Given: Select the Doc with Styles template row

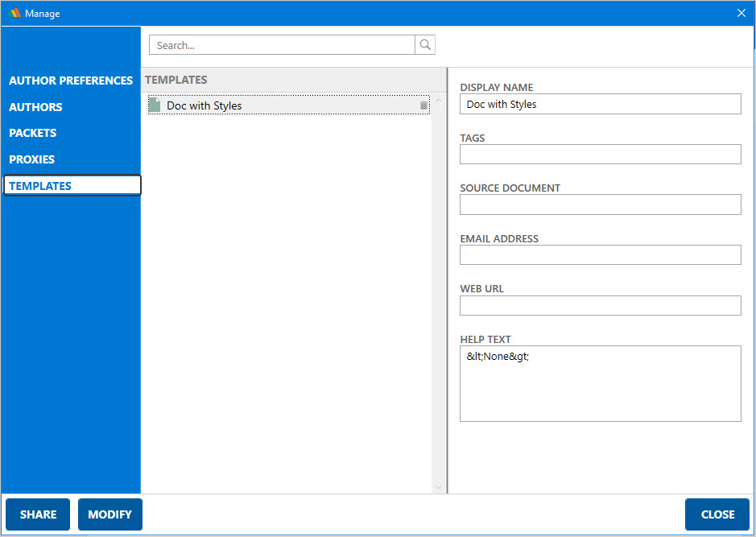Looking at the screenshot, I should tap(289, 105).
